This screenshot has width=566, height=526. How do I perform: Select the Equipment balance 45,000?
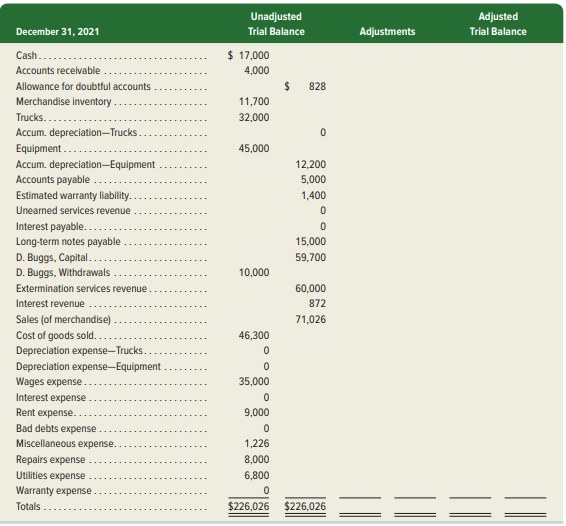point(254,148)
